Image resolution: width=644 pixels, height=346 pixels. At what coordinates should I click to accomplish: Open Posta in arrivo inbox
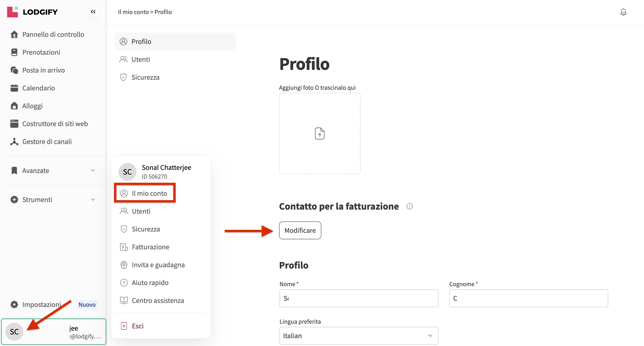(44, 70)
